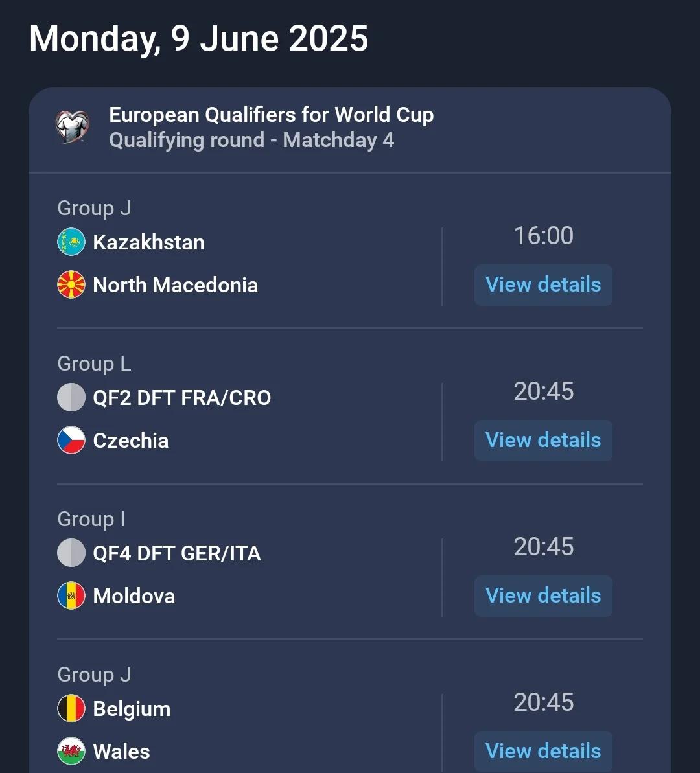Click the Kazakhstan flag icon
Image resolution: width=700 pixels, height=773 pixels.
click(x=71, y=242)
